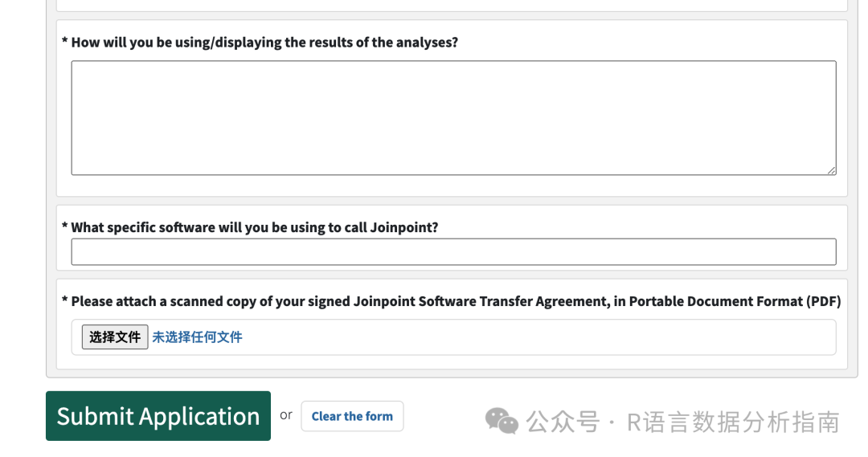The width and height of the screenshot is (868, 457).
Task: Click the asterisk before "Please attach"
Action: [64, 300]
